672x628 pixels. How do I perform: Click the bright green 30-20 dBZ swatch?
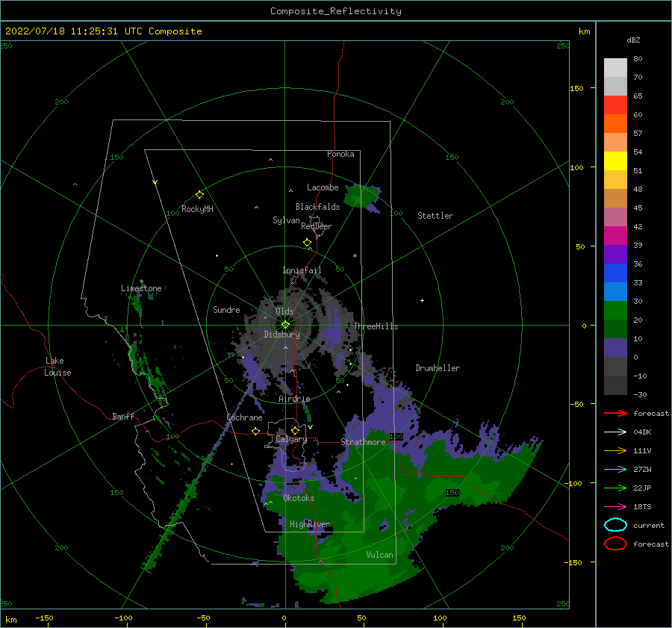click(x=615, y=311)
